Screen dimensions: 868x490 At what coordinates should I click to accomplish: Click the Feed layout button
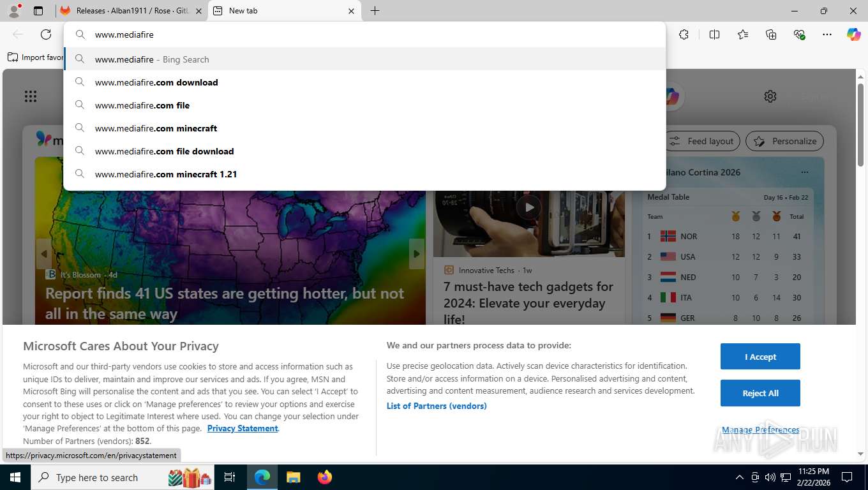coord(702,141)
